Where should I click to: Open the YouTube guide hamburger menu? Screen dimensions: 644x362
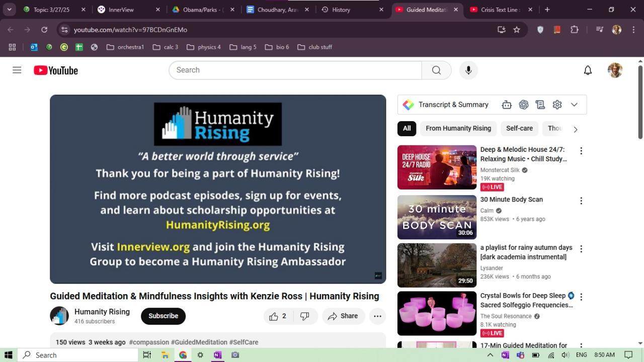point(17,70)
